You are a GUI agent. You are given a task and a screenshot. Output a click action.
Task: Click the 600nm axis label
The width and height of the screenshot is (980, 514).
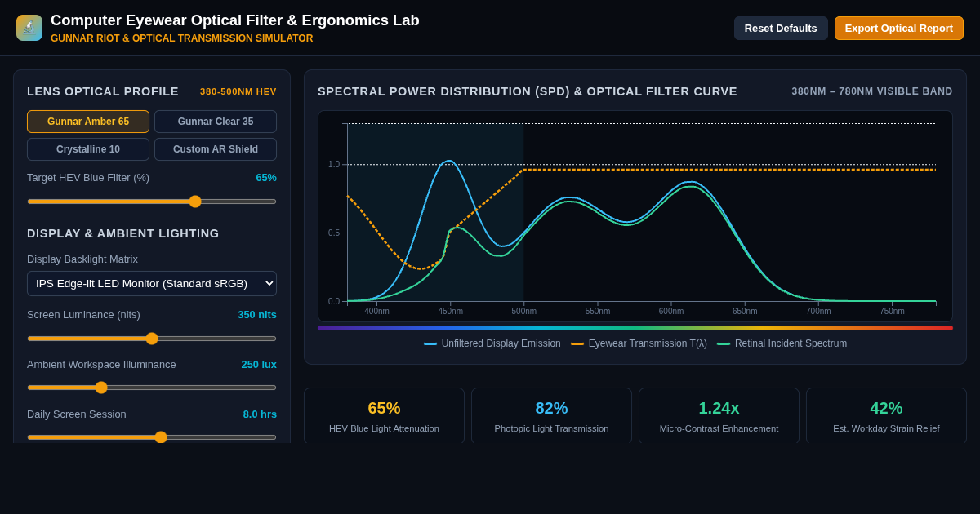[x=671, y=312]
